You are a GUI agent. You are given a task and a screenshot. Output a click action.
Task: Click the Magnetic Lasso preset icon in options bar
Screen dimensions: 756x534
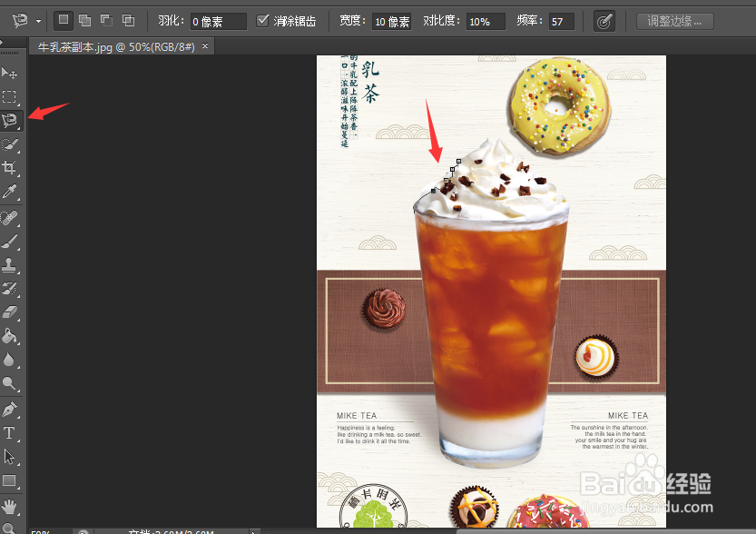(21, 20)
